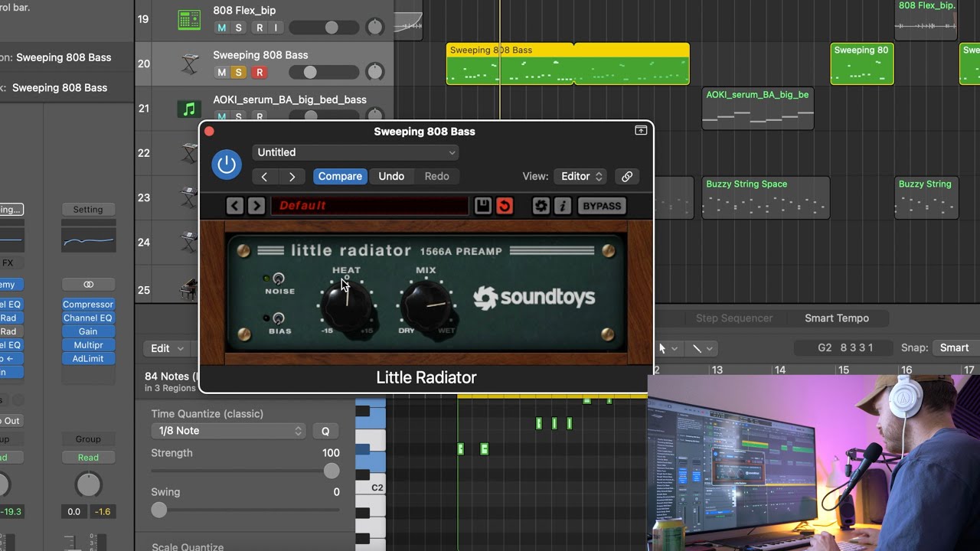Click the plug-in window expand icon
This screenshot has width=980, height=551.
pos(641,131)
